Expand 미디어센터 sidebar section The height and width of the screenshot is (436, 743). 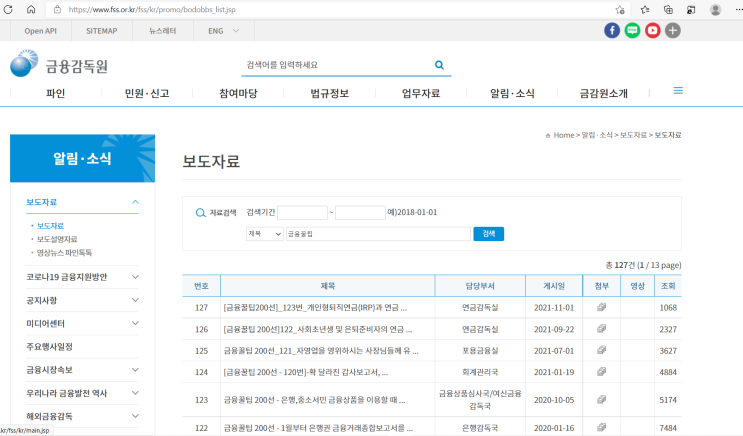[135, 323]
